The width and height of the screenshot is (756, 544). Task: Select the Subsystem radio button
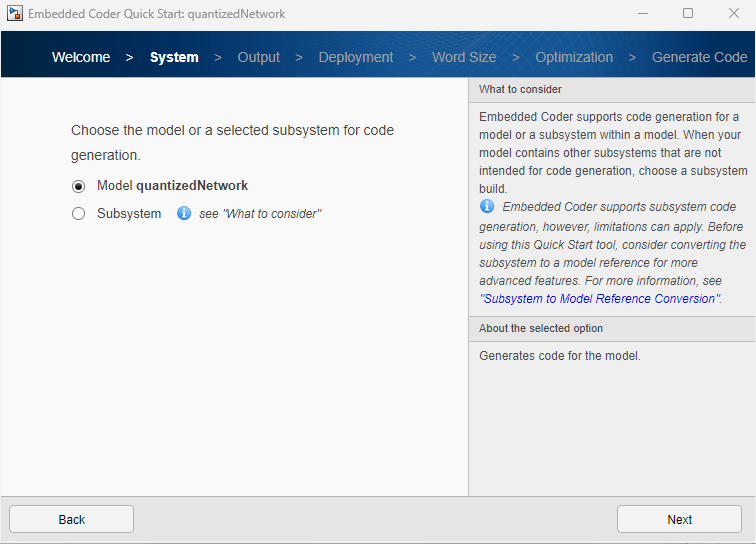(79, 214)
